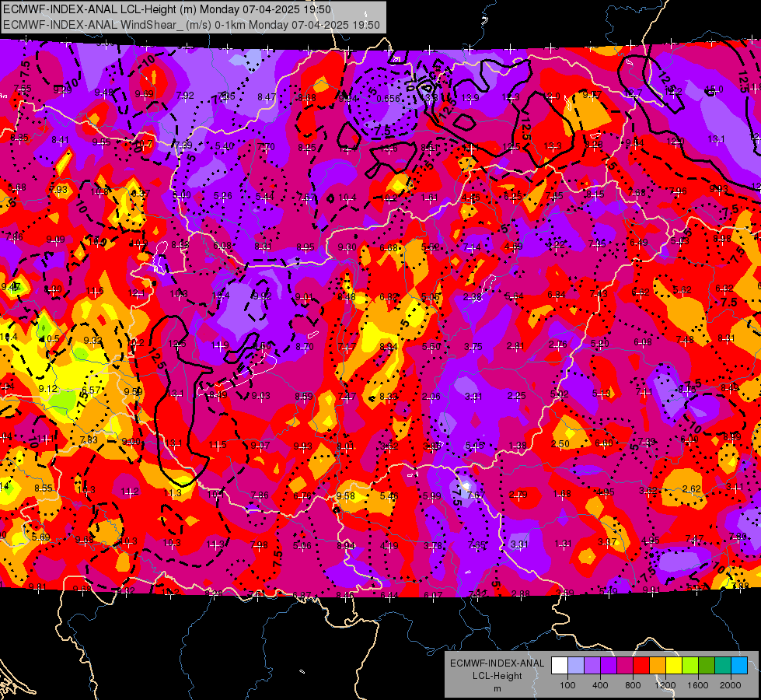
Task: Click the grid value "1.68"
Action: [562, 494]
